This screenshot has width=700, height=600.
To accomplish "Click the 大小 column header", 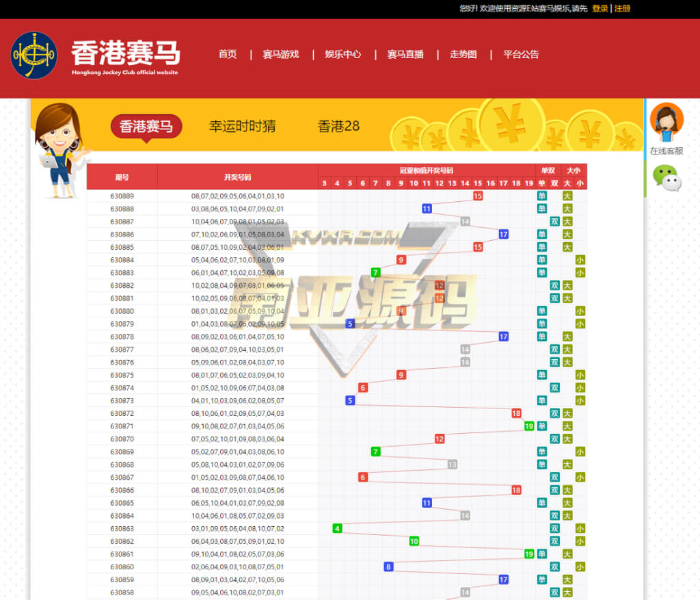I will tap(574, 170).
